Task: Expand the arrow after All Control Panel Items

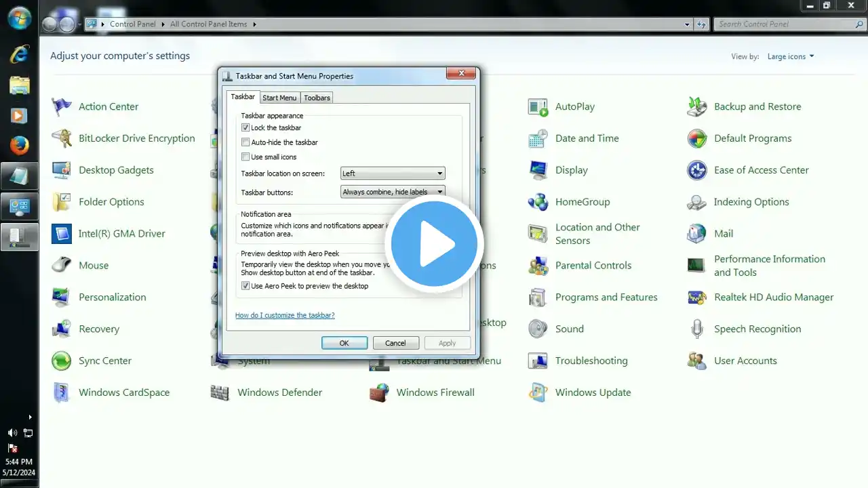Action: point(255,24)
